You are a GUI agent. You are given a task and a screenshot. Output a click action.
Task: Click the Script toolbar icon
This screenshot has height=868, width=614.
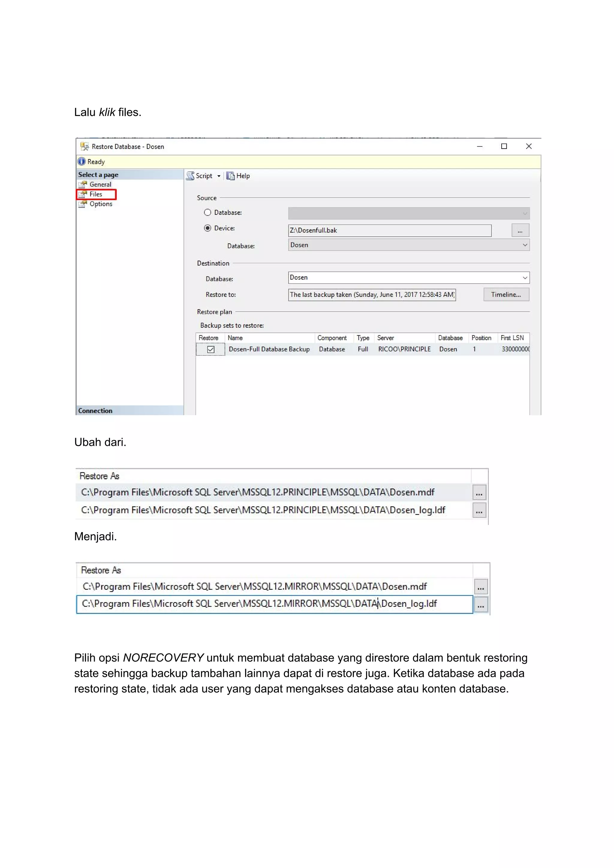coord(190,176)
